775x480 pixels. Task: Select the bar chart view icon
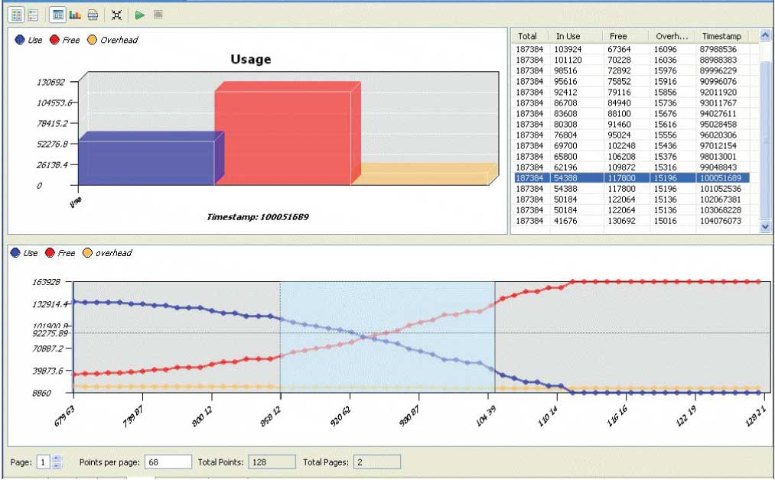tap(75, 15)
